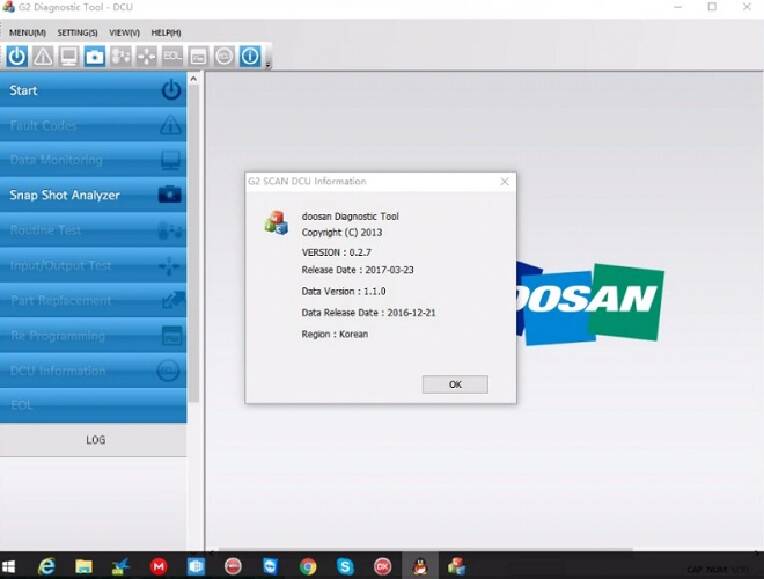Click the VERSION : 0.2.7 text
This screenshot has height=579, width=764.
point(337,252)
